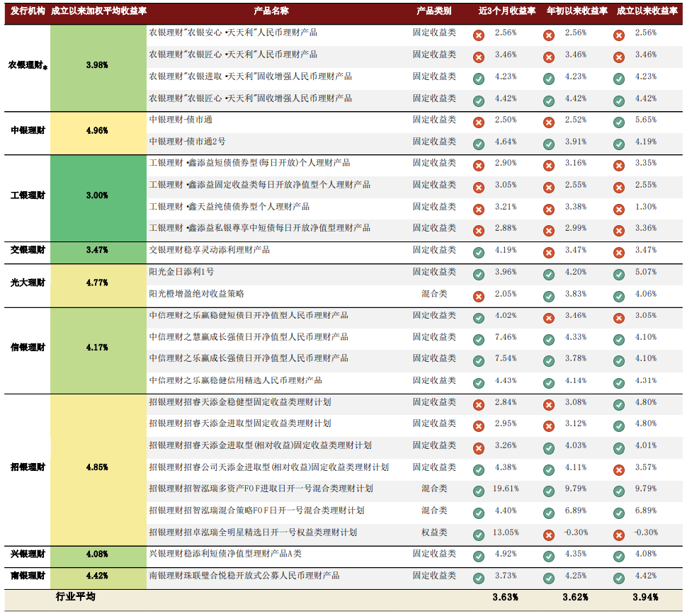Click the green 3.98% weighted average cell
Image resolution: width=687 pixels, height=616 pixels.
98,68
